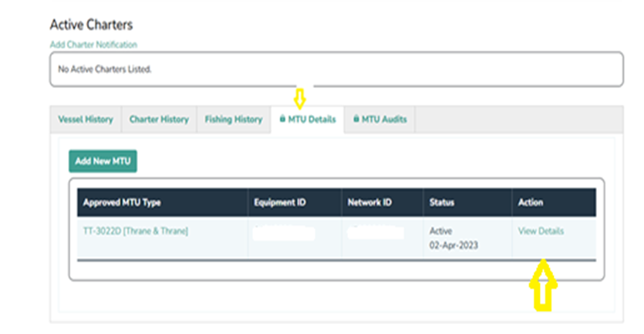Click the Active Charters heading
644x334 pixels.
91,25
